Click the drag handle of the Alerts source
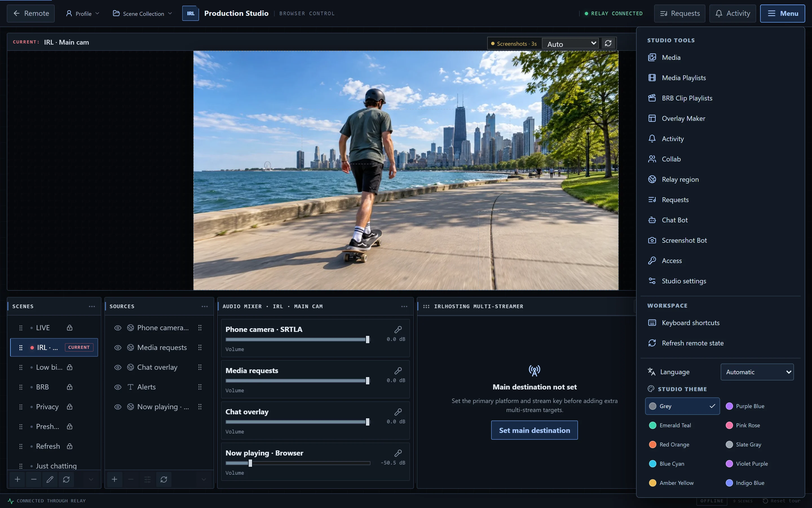This screenshot has height=508, width=812. [x=200, y=387]
